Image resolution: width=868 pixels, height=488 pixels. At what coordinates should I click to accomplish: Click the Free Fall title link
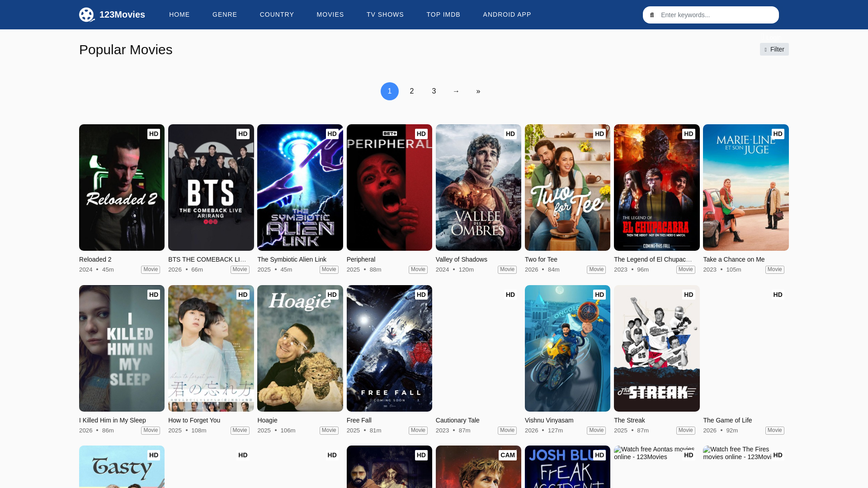[x=359, y=420]
